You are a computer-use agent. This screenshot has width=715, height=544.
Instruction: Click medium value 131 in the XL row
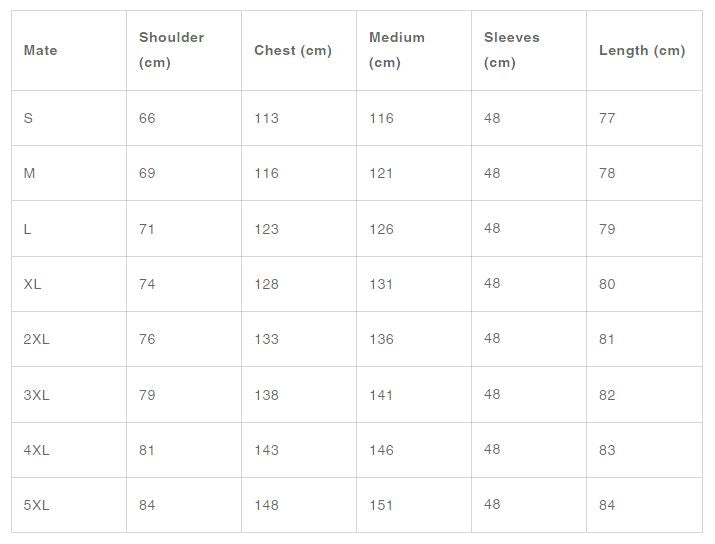pyautogui.click(x=381, y=284)
